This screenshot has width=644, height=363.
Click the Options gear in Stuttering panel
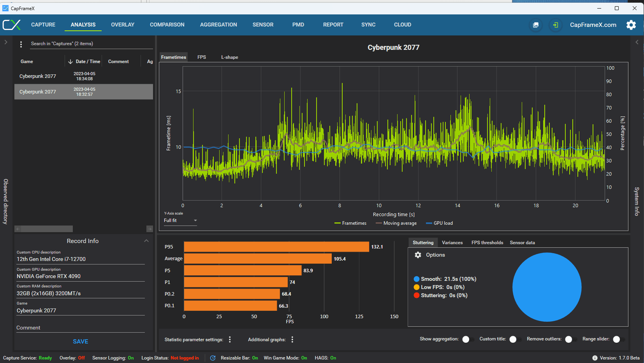tap(418, 255)
